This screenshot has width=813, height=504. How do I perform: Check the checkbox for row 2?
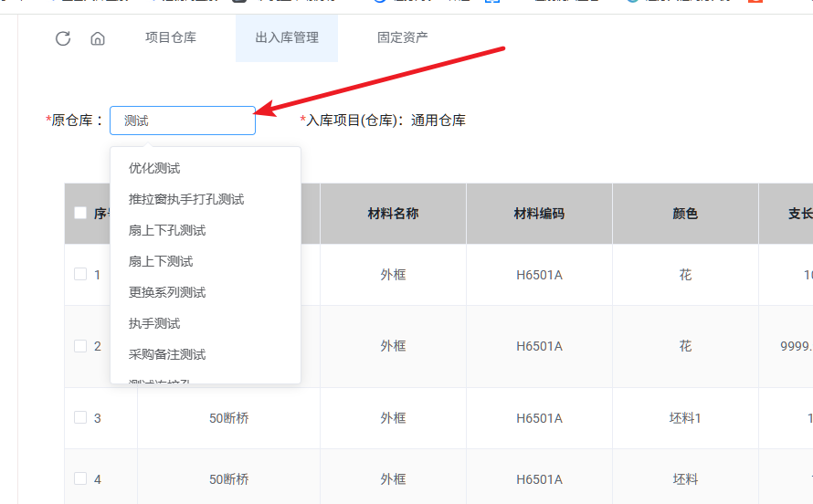click(x=80, y=346)
